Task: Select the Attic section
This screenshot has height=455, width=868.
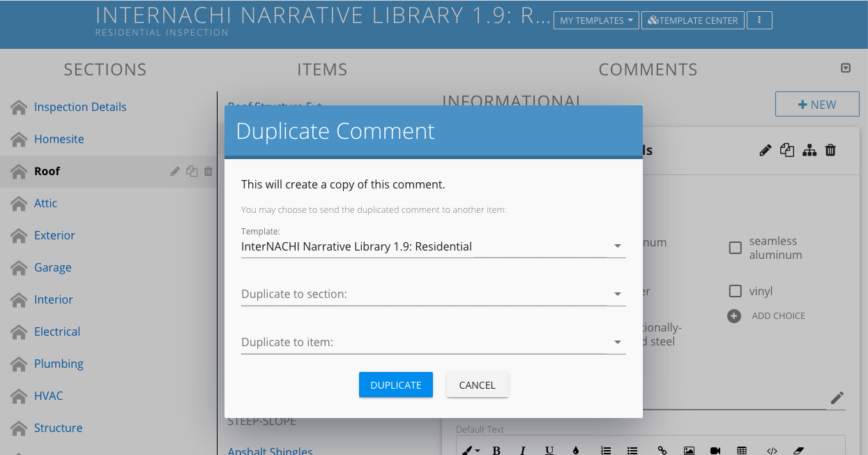Action: click(46, 203)
